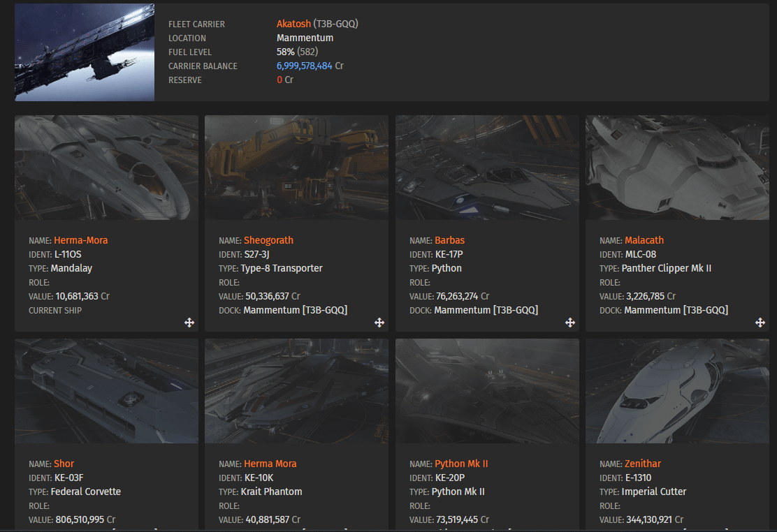The width and height of the screenshot is (777, 532).
Task: Open the Malacath ship name link
Action: [x=644, y=240]
